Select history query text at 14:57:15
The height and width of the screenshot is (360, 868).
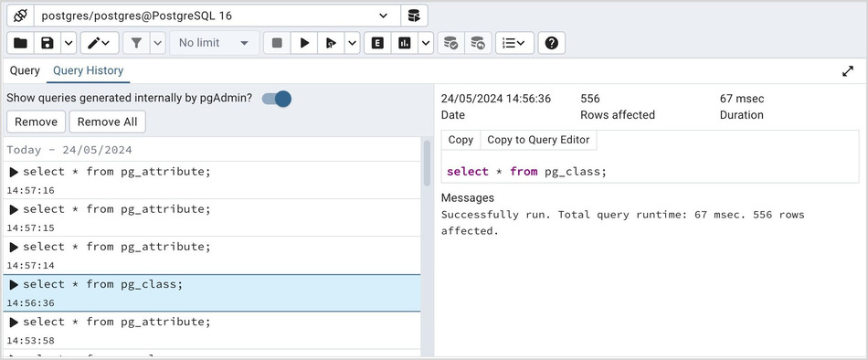[x=117, y=209]
